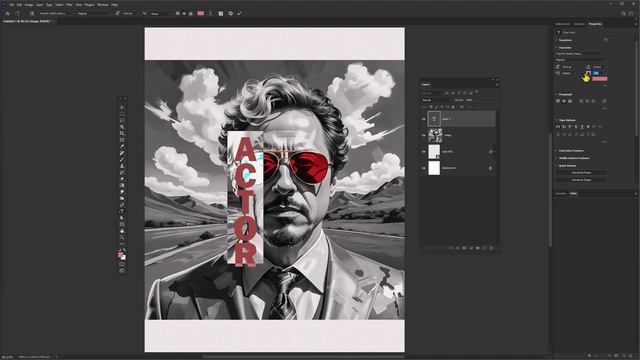Select the Eyedropper tool
Image resolution: width=640 pixels, height=360 pixels.
122,147
